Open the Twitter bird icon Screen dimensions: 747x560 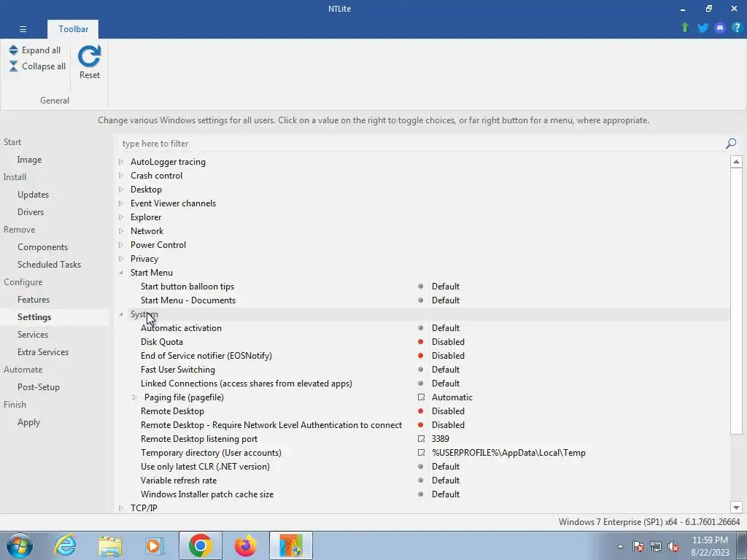point(703,28)
